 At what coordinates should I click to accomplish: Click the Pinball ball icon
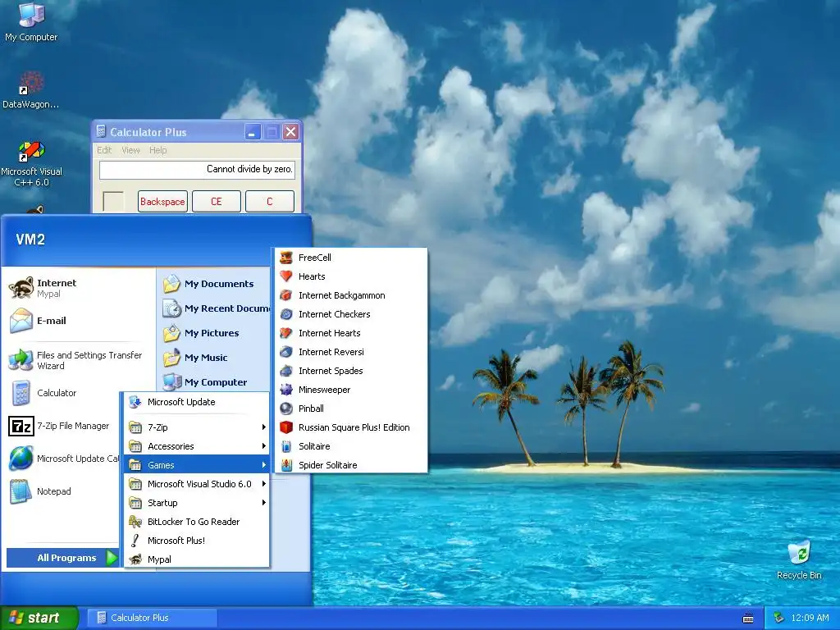click(286, 409)
